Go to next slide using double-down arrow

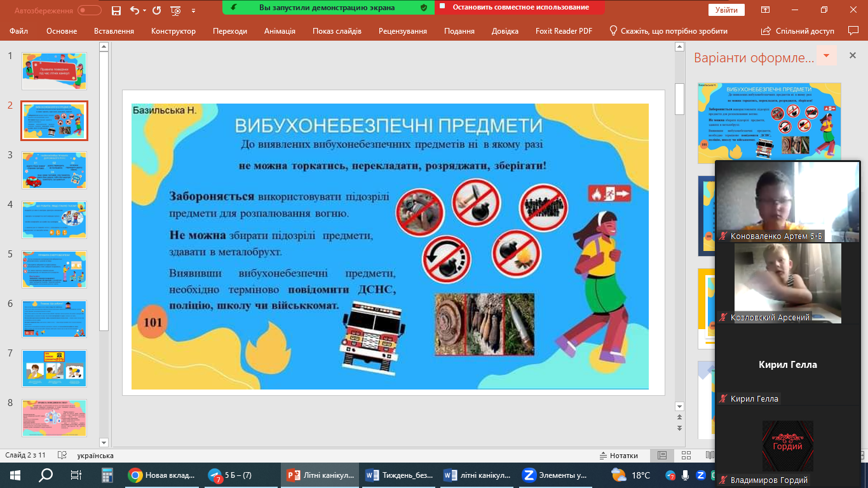(x=679, y=428)
